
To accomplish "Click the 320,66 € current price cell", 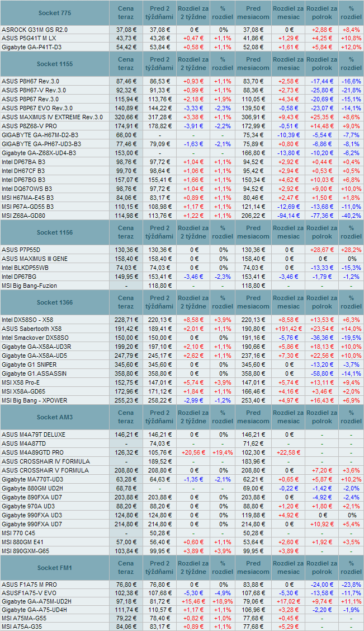I will coord(126,116).
